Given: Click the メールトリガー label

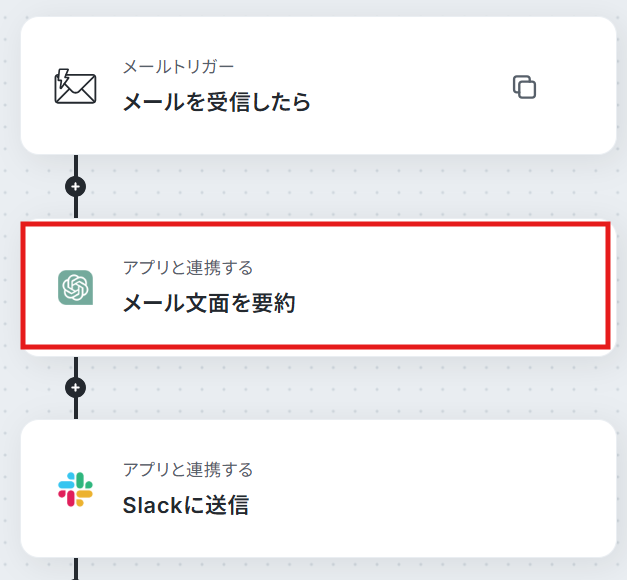Looking at the screenshot, I should tap(178, 67).
